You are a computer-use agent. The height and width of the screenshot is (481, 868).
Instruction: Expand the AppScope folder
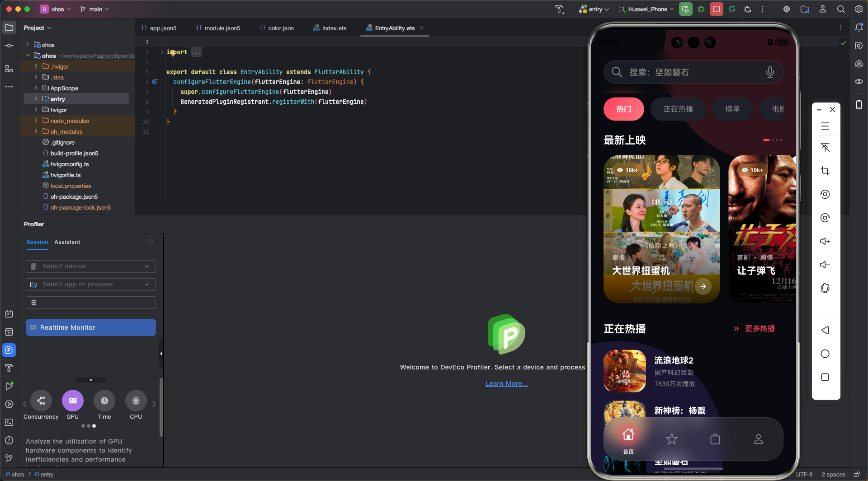click(36, 88)
